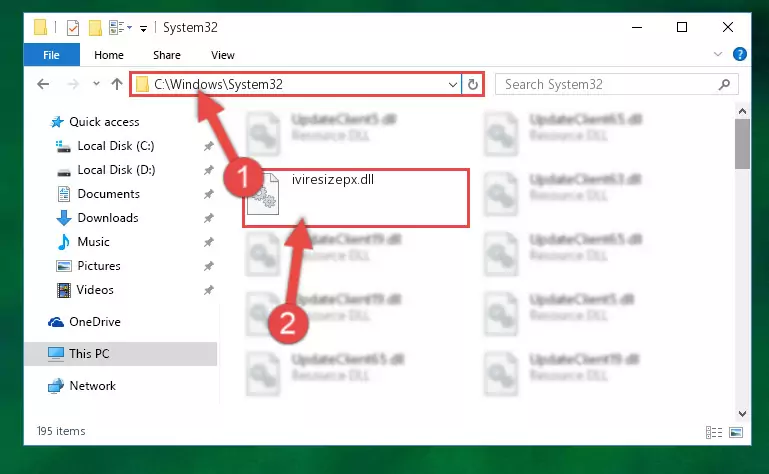This screenshot has height=474, width=769.
Task: Select Quick access in navigation pane
Action: (104, 122)
